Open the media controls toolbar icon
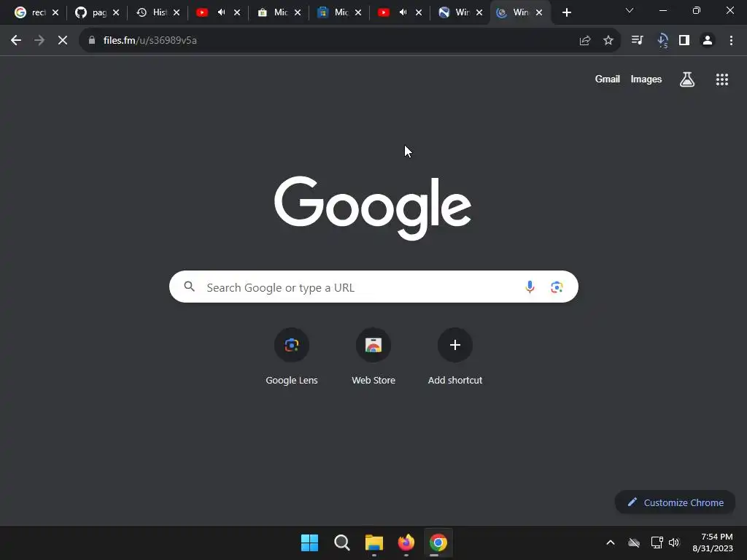Image resolution: width=747 pixels, height=560 pixels. [x=638, y=41]
